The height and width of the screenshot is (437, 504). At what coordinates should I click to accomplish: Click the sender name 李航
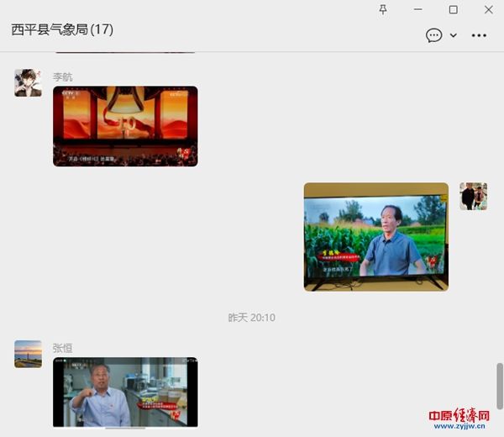tap(63, 76)
